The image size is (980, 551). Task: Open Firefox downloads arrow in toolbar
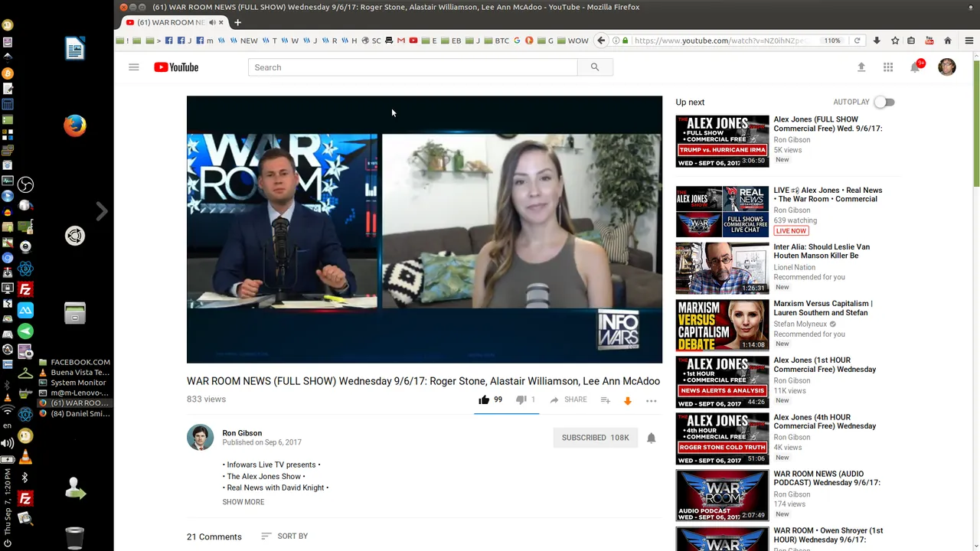tap(877, 41)
